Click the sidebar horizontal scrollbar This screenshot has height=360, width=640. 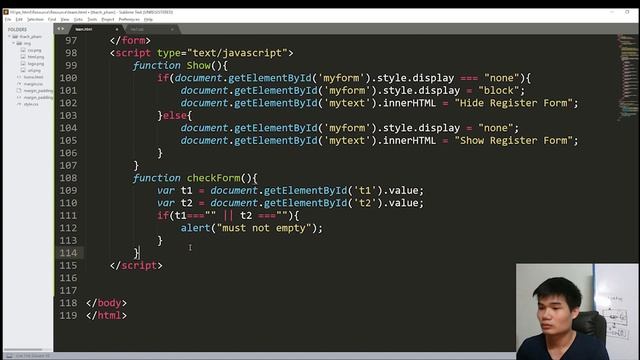pyautogui.click(x=23, y=349)
